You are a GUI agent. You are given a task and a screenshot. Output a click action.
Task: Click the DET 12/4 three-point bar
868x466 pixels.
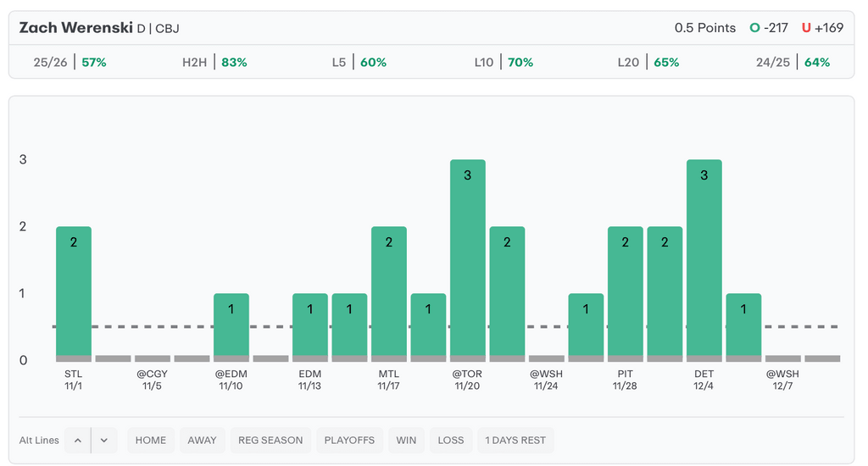[x=704, y=258]
